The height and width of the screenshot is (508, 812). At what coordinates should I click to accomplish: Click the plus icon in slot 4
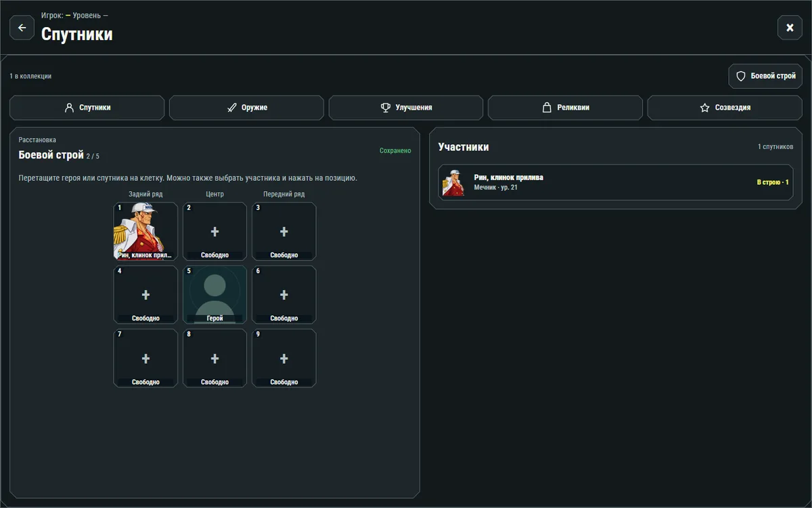pyautogui.click(x=145, y=295)
